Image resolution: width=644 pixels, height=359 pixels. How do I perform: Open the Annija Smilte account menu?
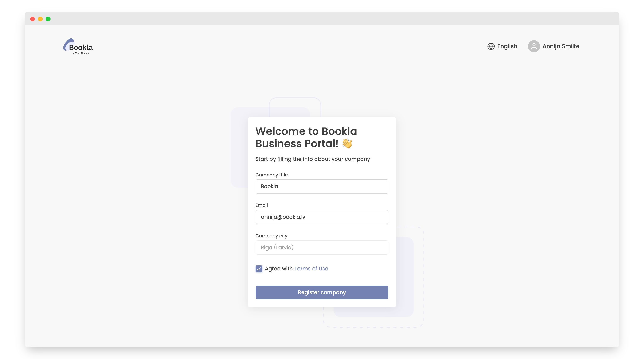[560, 46]
